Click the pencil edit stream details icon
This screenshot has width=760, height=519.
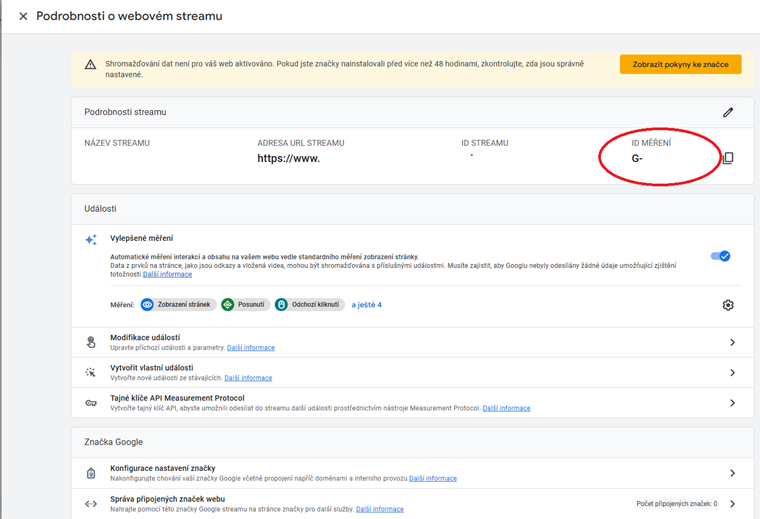pos(728,113)
